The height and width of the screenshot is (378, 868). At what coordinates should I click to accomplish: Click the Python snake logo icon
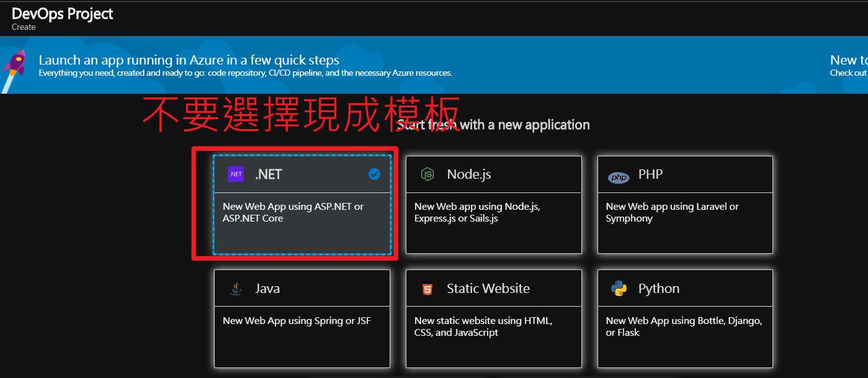coord(619,289)
